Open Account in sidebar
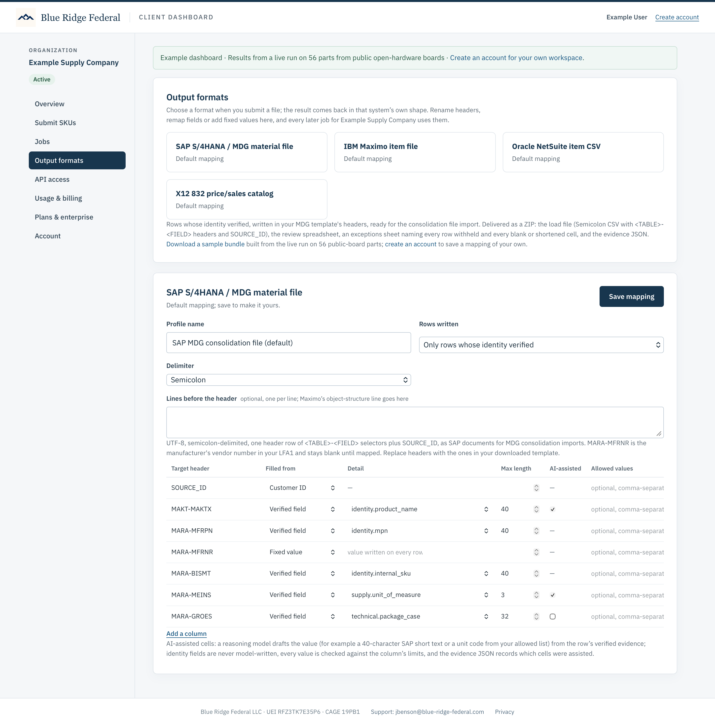The width and height of the screenshot is (715, 728). 77,236
